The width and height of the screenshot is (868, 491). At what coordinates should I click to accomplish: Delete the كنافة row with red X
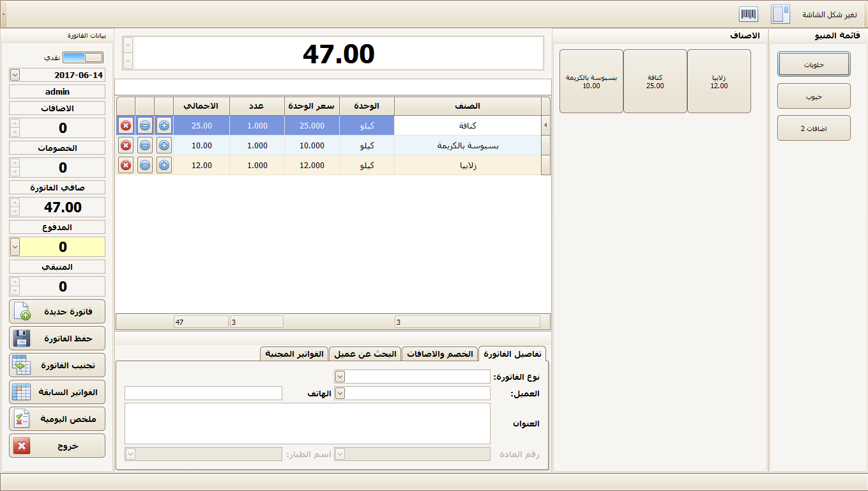coord(126,125)
